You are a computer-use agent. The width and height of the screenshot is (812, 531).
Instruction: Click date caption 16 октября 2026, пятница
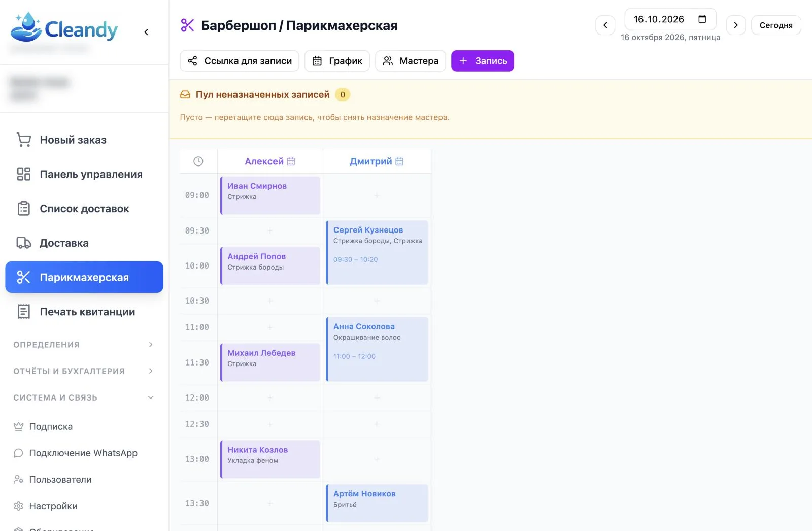coord(670,38)
